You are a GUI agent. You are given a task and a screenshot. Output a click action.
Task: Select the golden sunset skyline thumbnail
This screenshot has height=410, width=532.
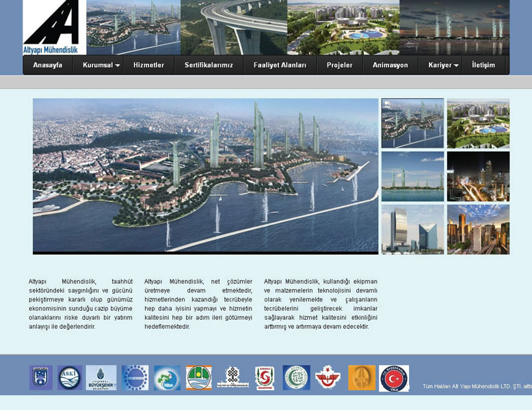(x=479, y=229)
